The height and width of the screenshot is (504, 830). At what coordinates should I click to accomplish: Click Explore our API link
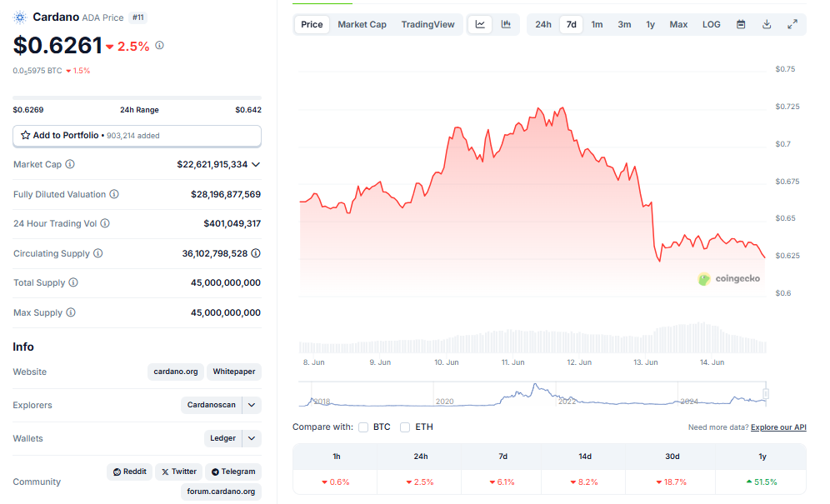pyautogui.click(x=778, y=427)
